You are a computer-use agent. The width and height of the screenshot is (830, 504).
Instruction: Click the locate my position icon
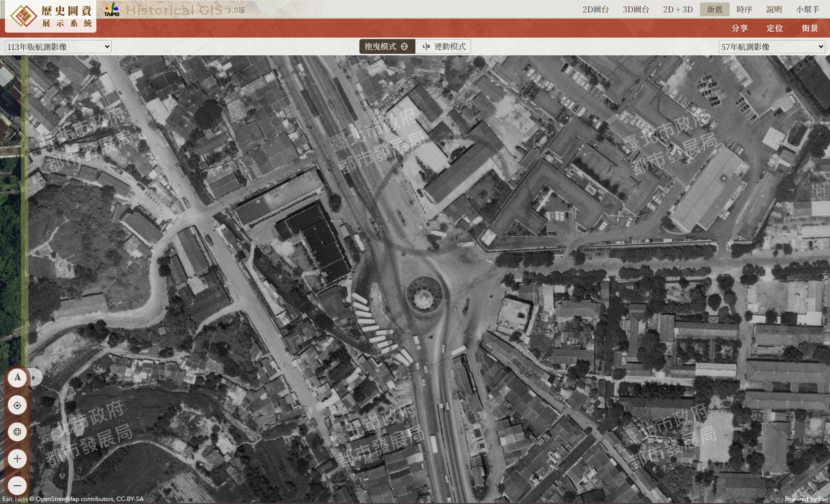17,405
